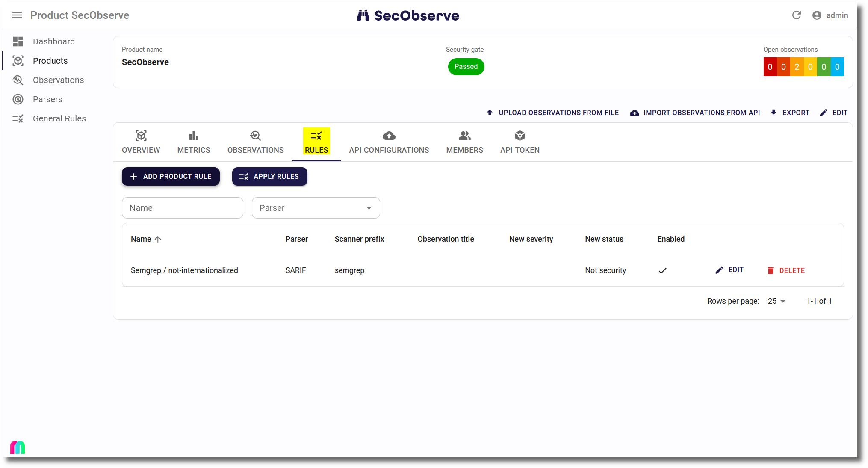
Task: Click the orange open observations count
Action: point(797,67)
